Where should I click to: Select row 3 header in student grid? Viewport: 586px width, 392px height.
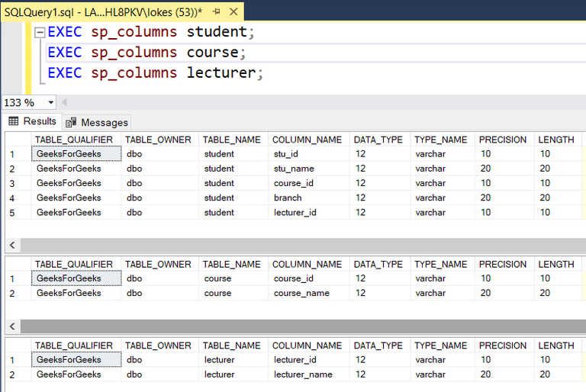click(x=12, y=184)
